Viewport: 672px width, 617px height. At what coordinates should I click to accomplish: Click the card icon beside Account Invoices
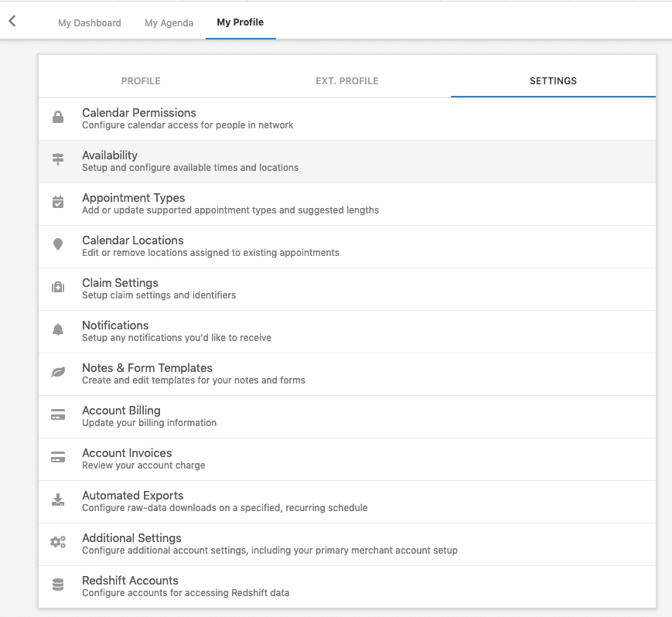tap(58, 457)
